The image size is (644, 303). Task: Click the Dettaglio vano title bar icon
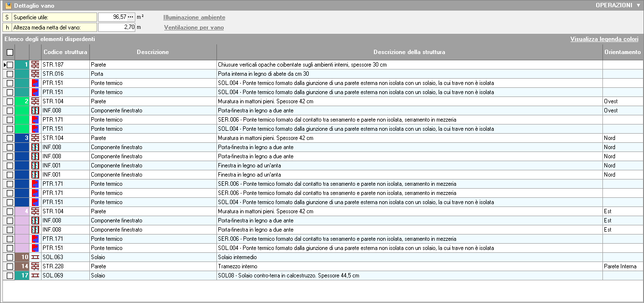click(8, 5)
